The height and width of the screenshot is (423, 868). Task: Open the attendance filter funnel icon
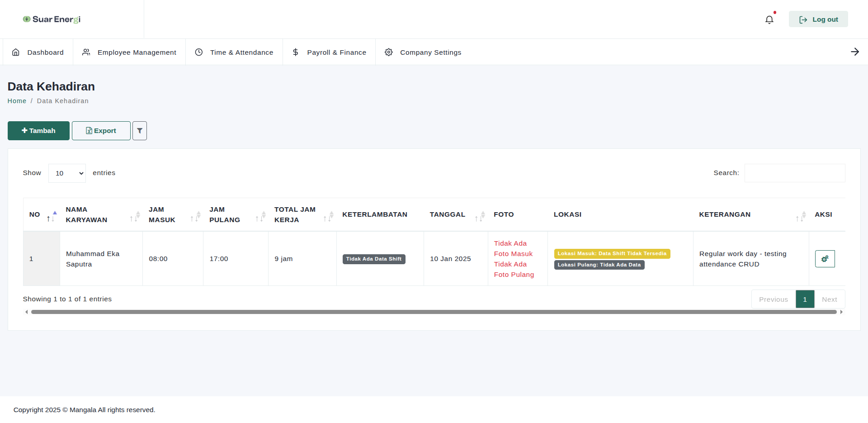(139, 131)
